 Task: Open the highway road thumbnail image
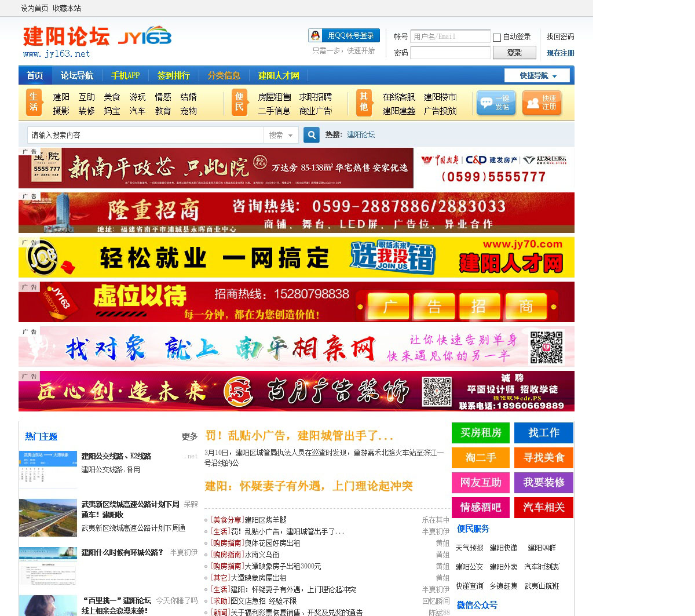click(x=48, y=517)
